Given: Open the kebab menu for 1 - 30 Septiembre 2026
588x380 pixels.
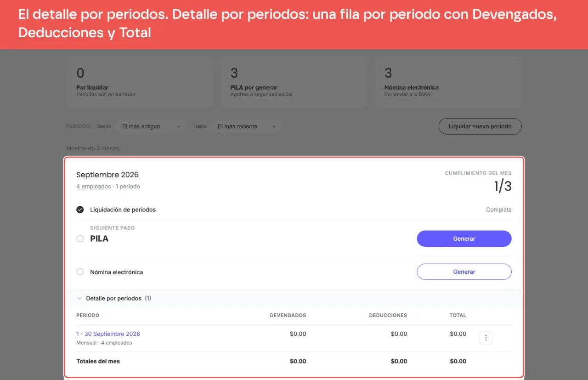Looking at the screenshot, I should pyautogui.click(x=486, y=338).
